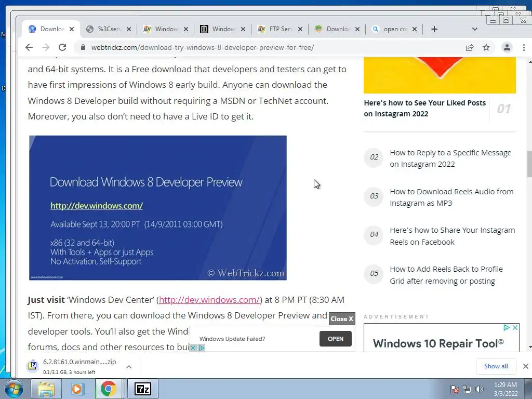Close the Windows 10 Repair Tool sidebar ad
Screen dimensions: 532x399
coord(515,327)
